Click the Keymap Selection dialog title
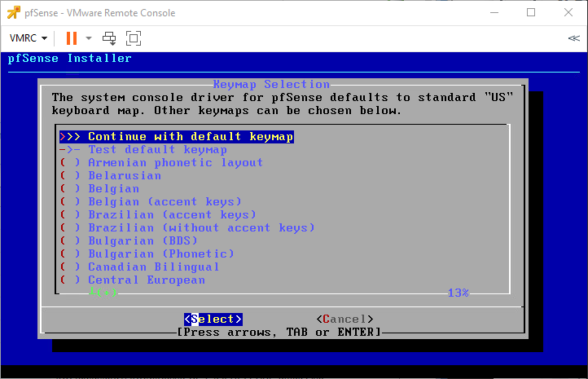Image resolution: width=588 pixels, height=379 pixels. (271, 85)
